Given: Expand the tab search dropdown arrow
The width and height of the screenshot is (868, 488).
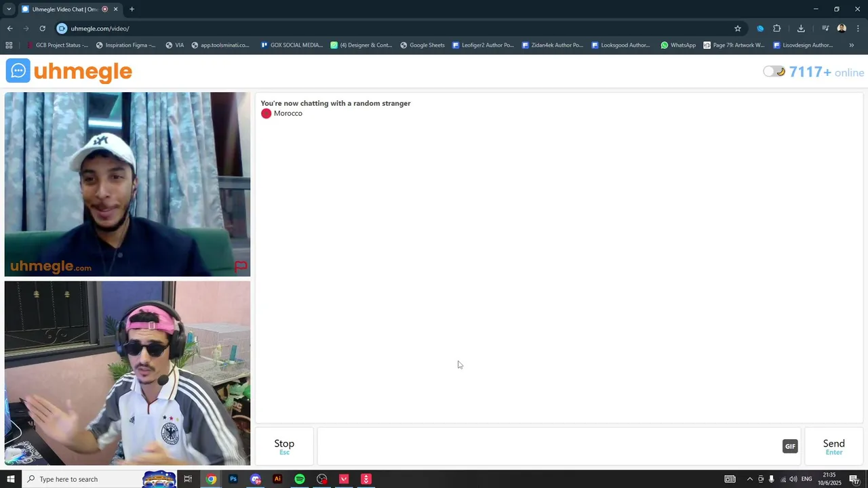Looking at the screenshot, I should point(9,9).
